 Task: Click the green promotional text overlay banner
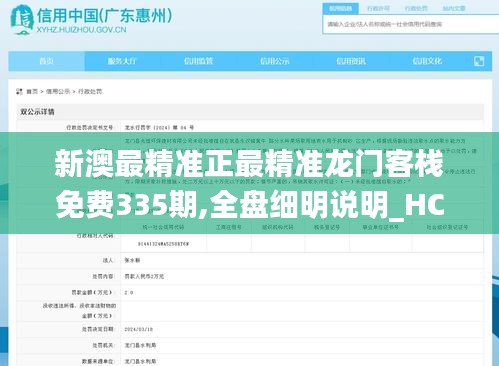pyautogui.click(x=249, y=183)
